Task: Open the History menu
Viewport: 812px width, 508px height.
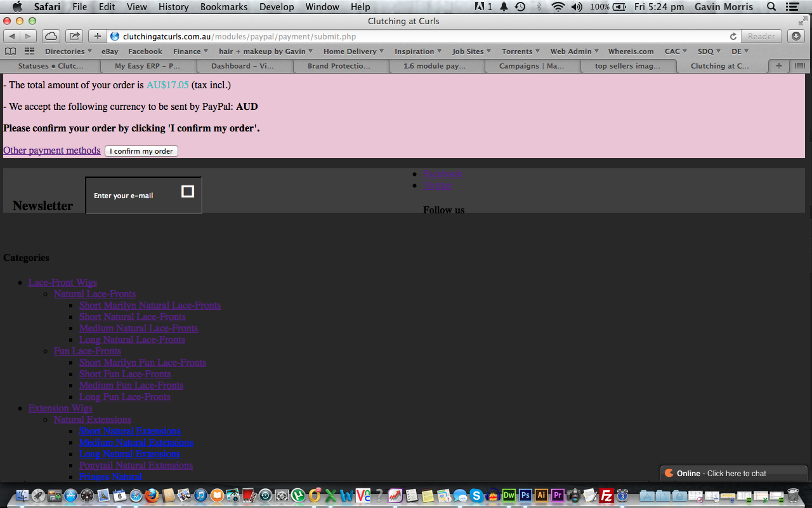Action: tap(173, 7)
